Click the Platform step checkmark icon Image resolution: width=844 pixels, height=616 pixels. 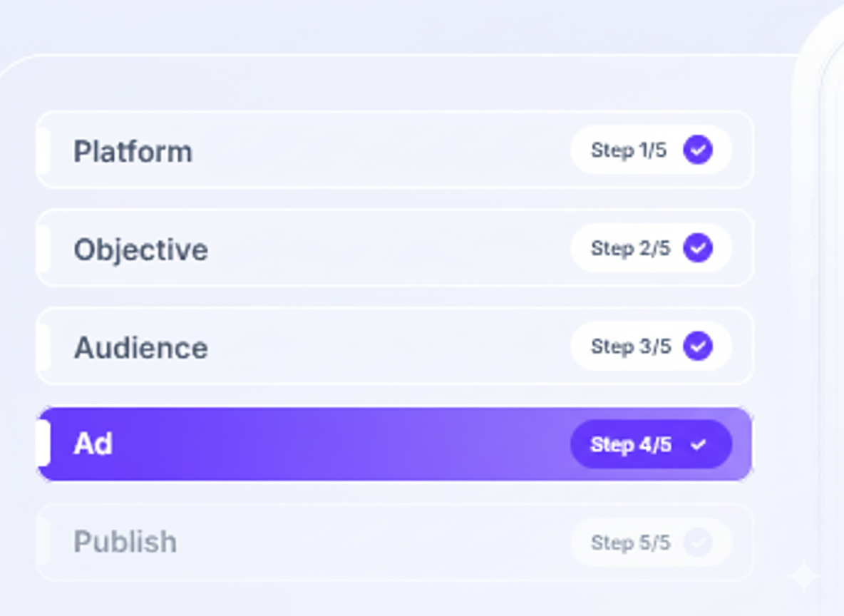coord(697,150)
